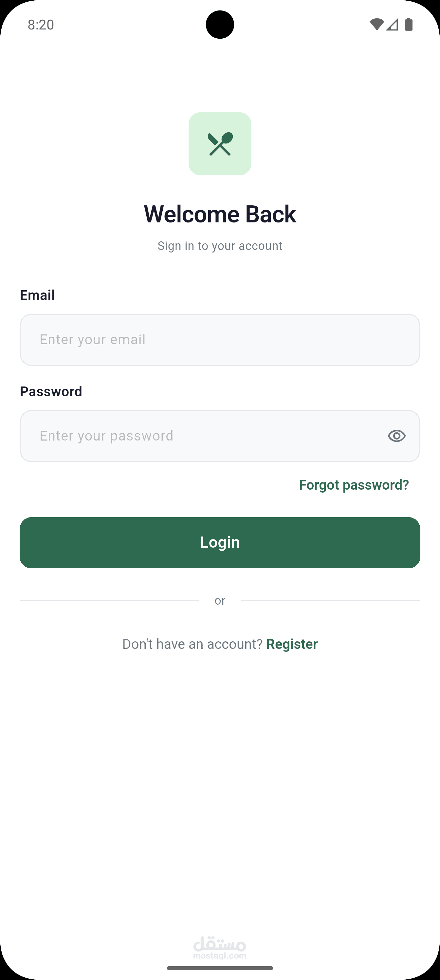Tap the cellular signal icon

392,25
